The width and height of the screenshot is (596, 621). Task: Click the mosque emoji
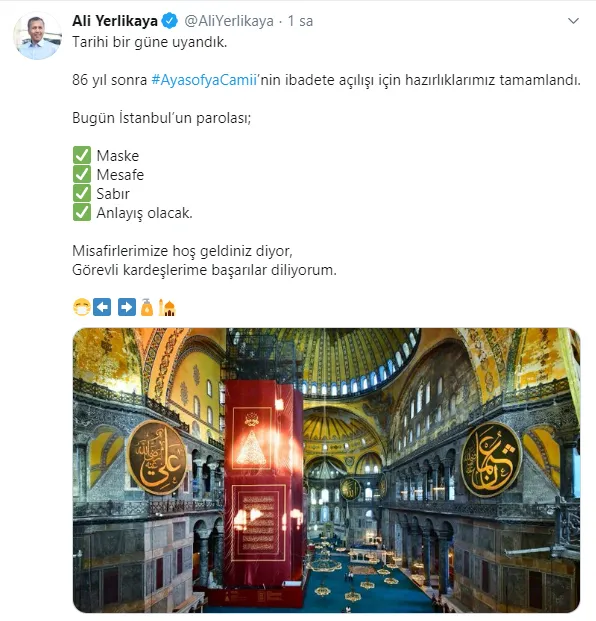click(x=167, y=307)
